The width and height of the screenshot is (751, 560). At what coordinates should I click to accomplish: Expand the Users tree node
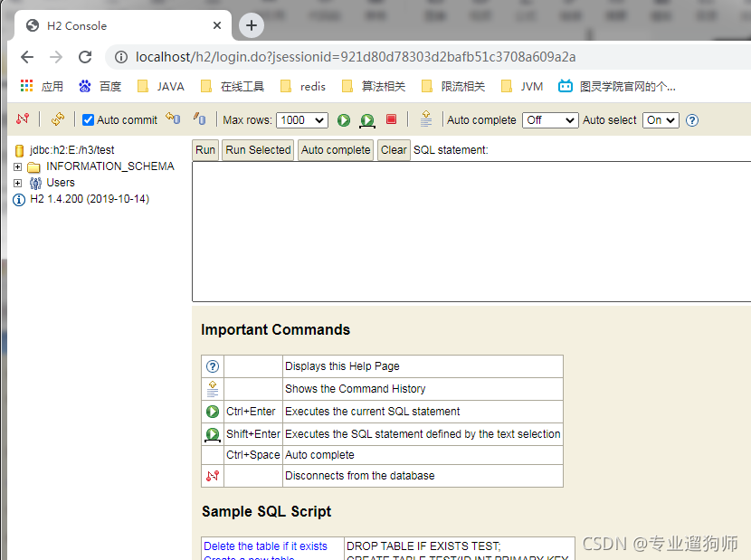point(17,183)
